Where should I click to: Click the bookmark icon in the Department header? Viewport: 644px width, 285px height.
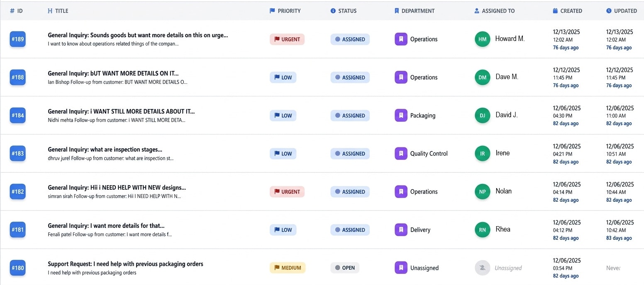(x=396, y=11)
